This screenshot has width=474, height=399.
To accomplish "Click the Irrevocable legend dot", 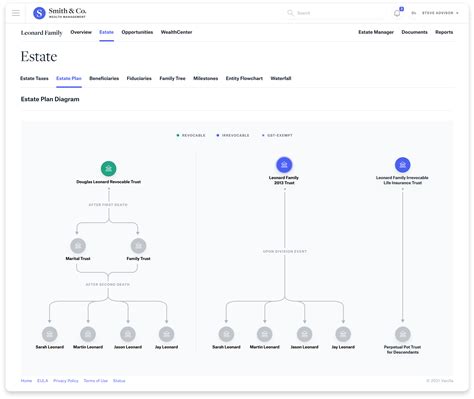I will pos(218,135).
